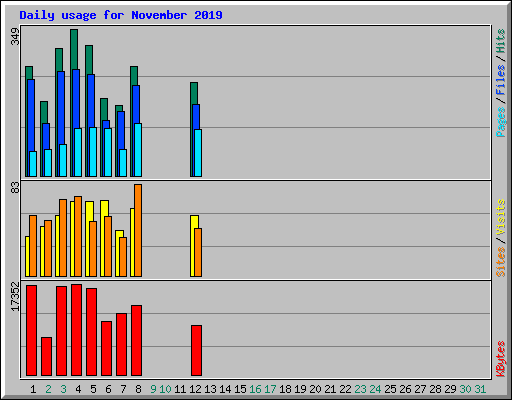Click the orange 'Sites' legend label
This screenshot has width=512, height=400.
[501, 262]
